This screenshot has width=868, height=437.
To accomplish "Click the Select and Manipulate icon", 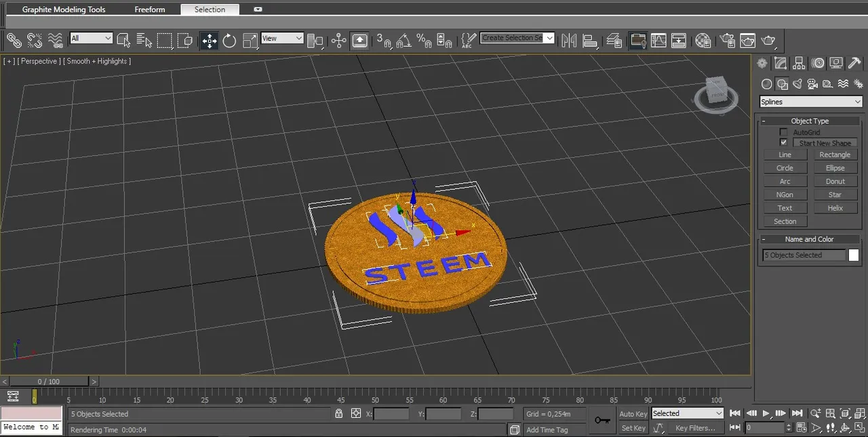I will (x=338, y=41).
